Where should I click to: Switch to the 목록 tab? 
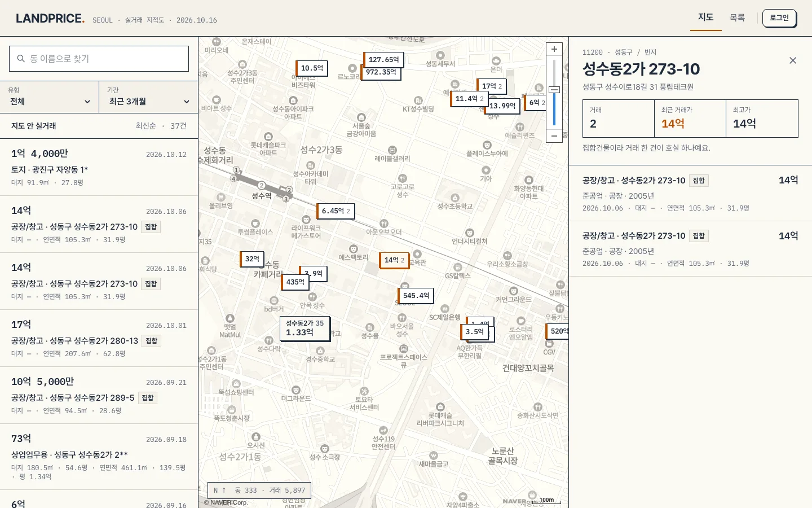click(737, 17)
